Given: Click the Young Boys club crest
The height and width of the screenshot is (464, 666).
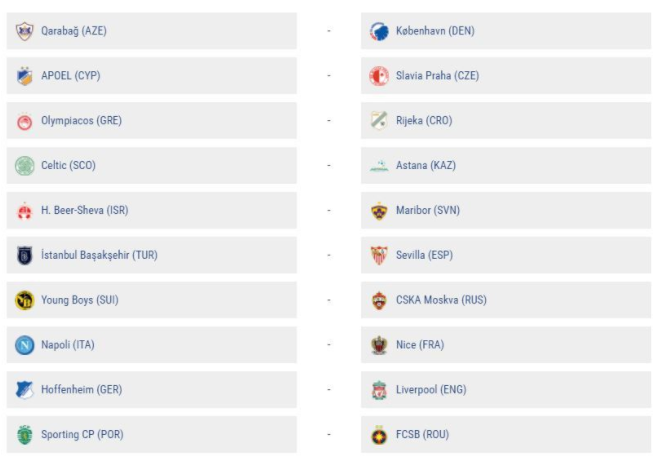Looking at the screenshot, I should (24, 300).
